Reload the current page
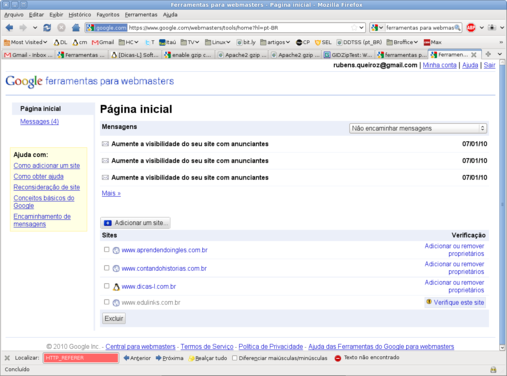The width and height of the screenshot is (507, 376). pyautogui.click(x=47, y=28)
